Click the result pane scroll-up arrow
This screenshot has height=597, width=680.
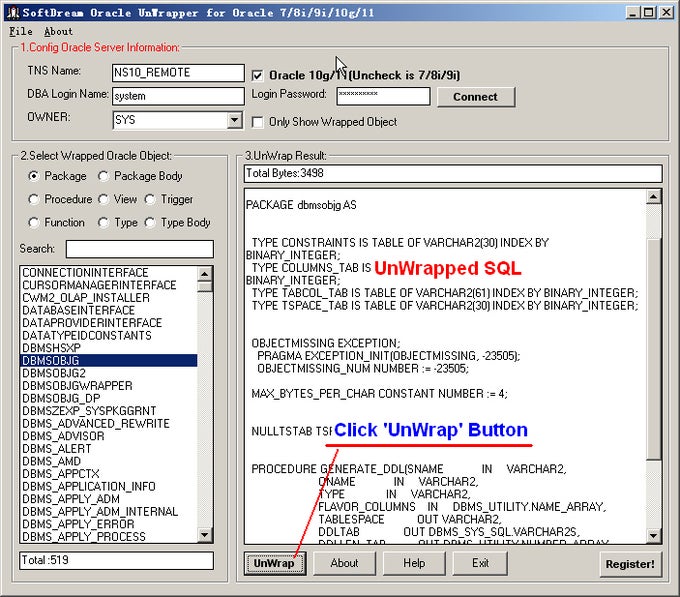tap(654, 200)
